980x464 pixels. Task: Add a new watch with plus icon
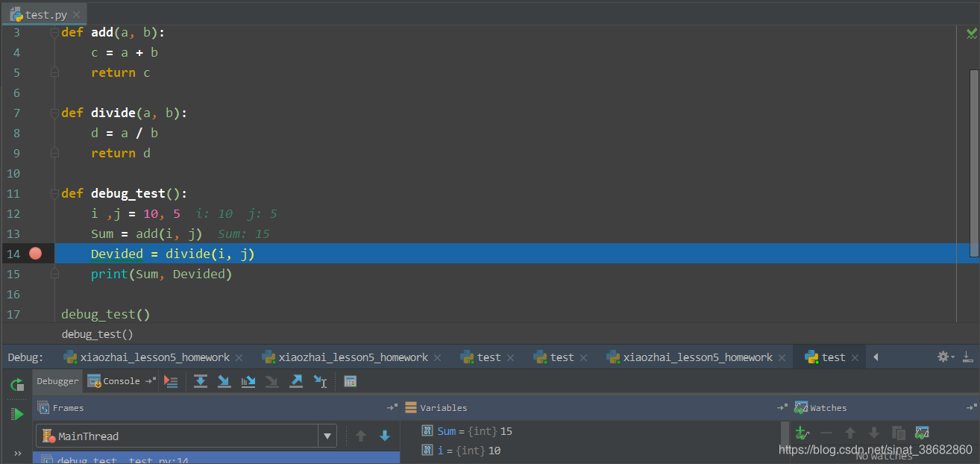(x=801, y=433)
